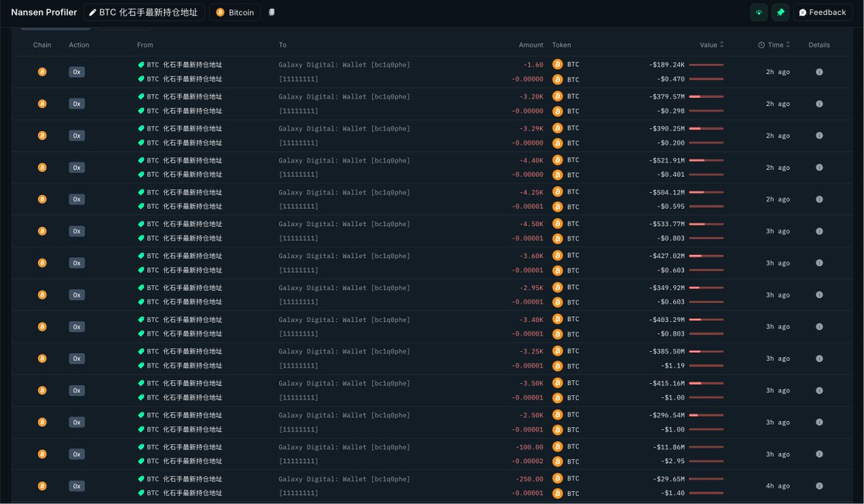Copy the address using the header copy icon
The height and width of the screenshot is (504, 864).
(x=271, y=12)
